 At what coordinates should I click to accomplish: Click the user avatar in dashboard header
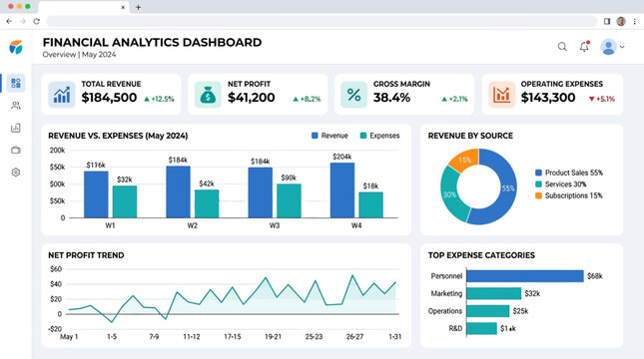[x=608, y=47]
